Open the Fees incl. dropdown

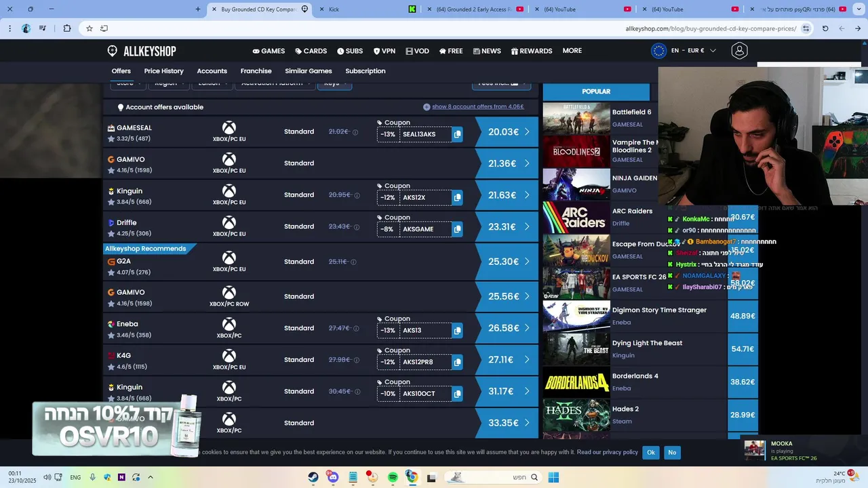501,84
